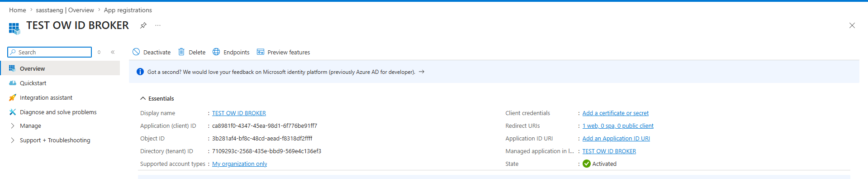
Task: Click the Activated state text
Action: (x=604, y=164)
